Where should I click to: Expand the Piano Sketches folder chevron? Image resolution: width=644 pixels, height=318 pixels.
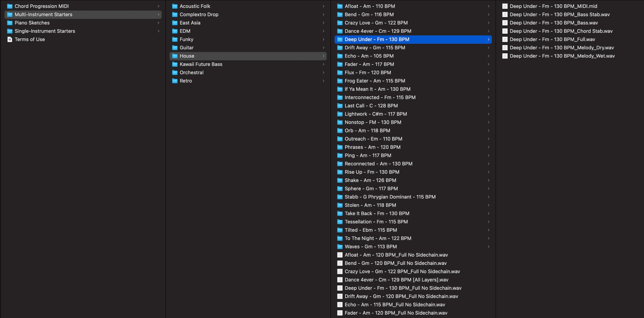[x=158, y=23]
